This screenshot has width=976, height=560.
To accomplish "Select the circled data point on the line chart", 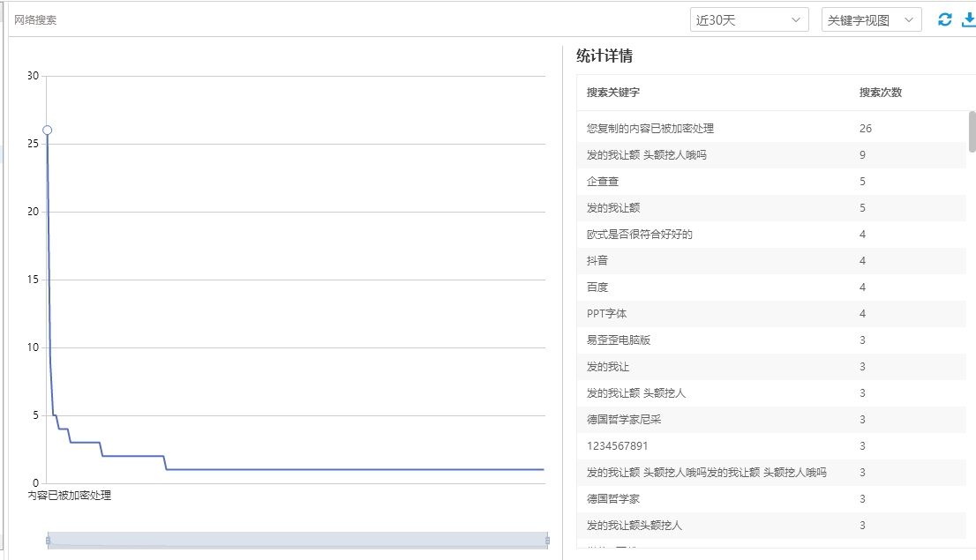I will [47, 130].
